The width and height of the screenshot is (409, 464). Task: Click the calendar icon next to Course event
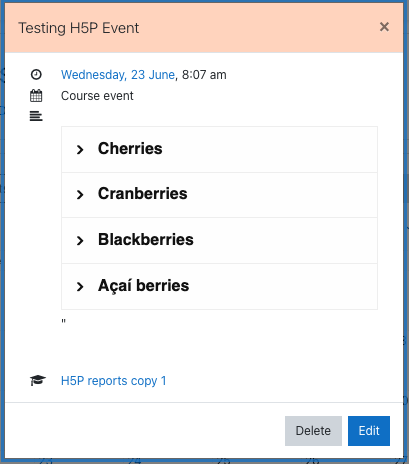point(36,96)
